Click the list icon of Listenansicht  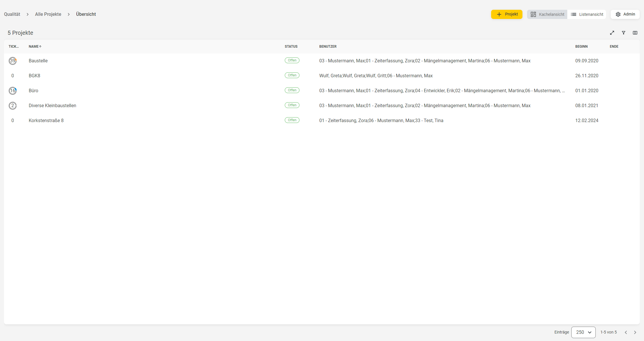[x=574, y=14]
